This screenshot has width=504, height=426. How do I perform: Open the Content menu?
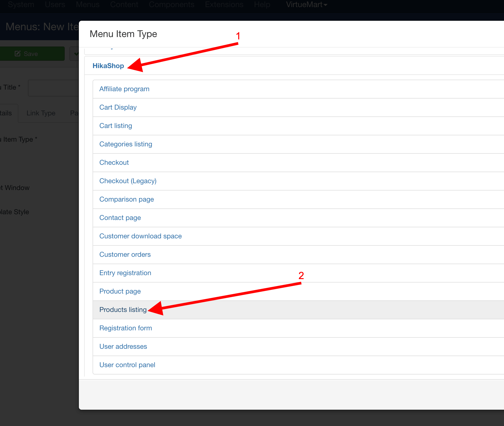pos(124,4)
